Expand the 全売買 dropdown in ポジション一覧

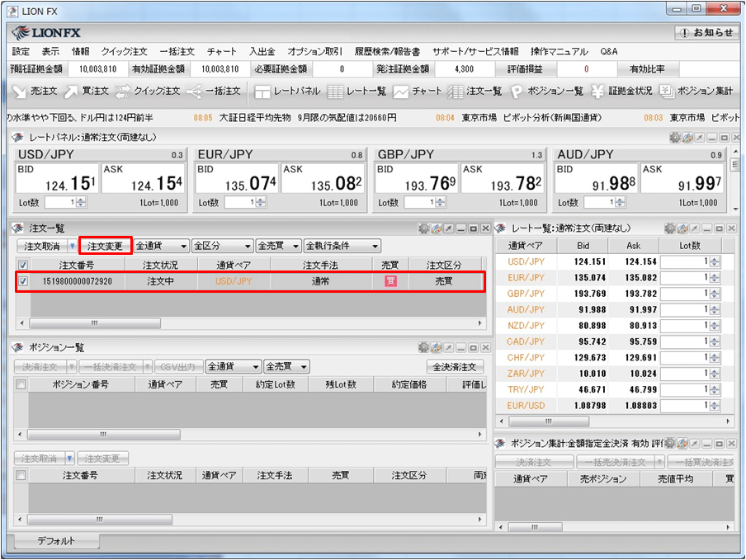click(x=286, y=366)
